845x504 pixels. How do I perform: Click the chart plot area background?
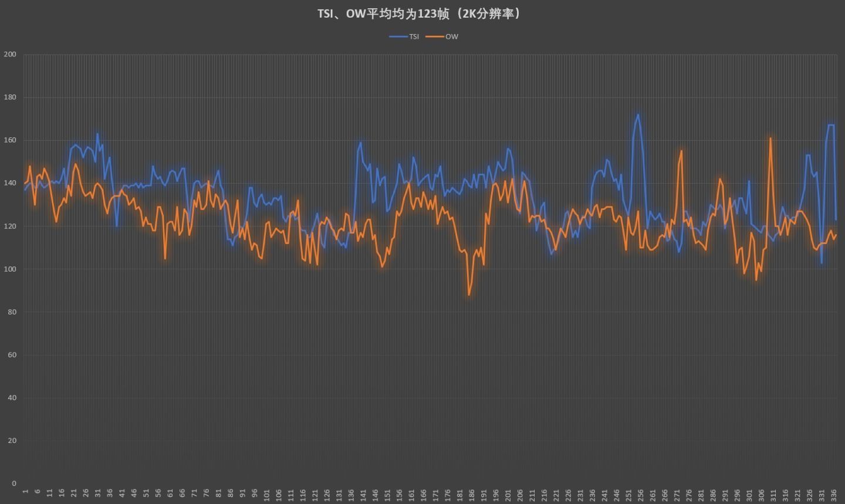tap(411, 381)
